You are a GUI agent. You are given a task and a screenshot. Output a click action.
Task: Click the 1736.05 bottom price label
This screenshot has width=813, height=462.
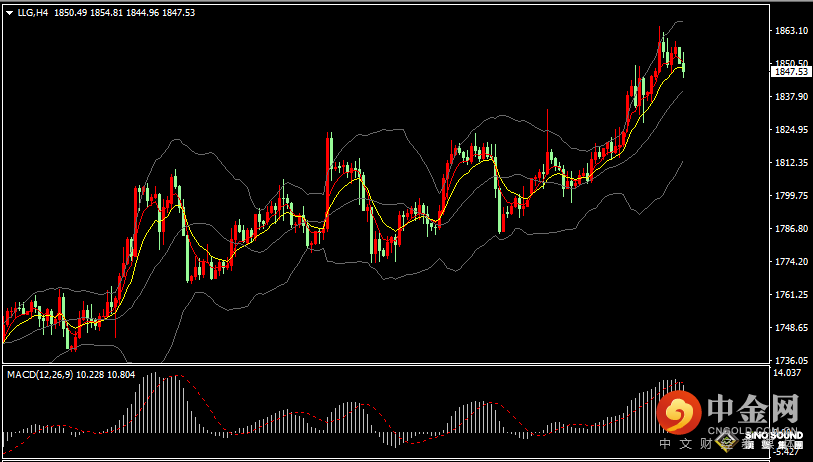click(790, 360)
